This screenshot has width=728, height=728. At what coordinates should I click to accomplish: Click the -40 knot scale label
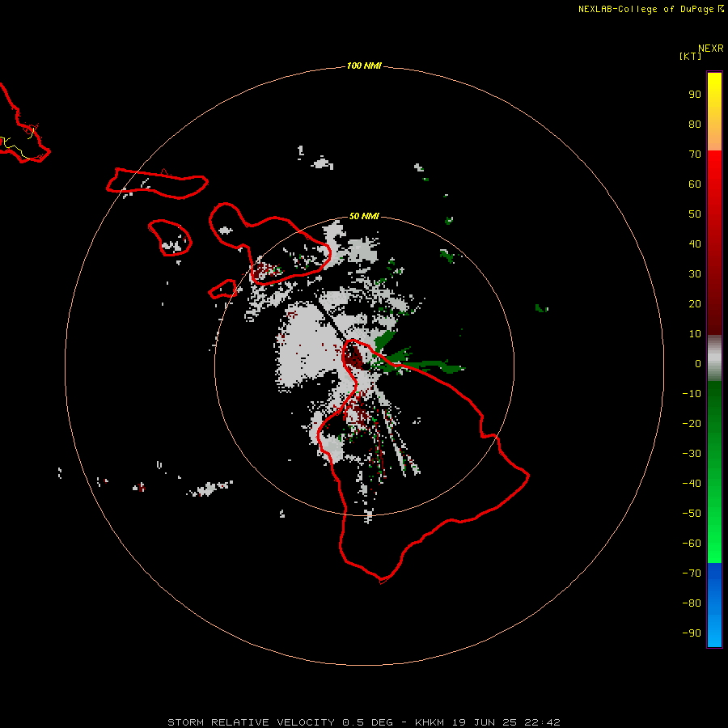692,484
